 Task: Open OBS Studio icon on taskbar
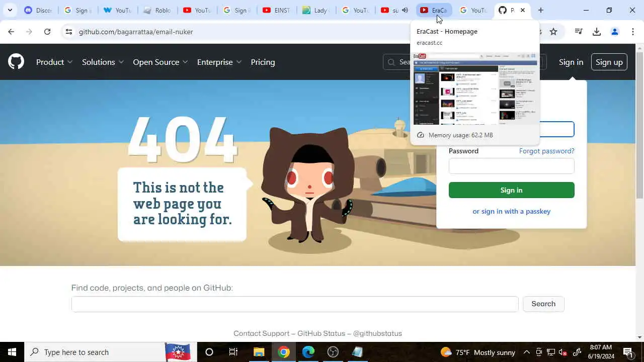click(x=333, y=352)
